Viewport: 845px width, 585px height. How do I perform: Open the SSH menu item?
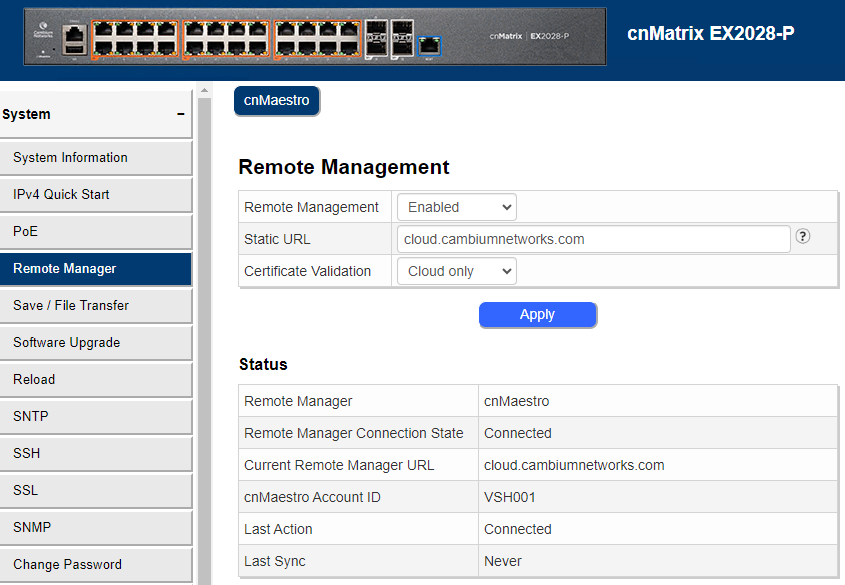pos(96,454)
